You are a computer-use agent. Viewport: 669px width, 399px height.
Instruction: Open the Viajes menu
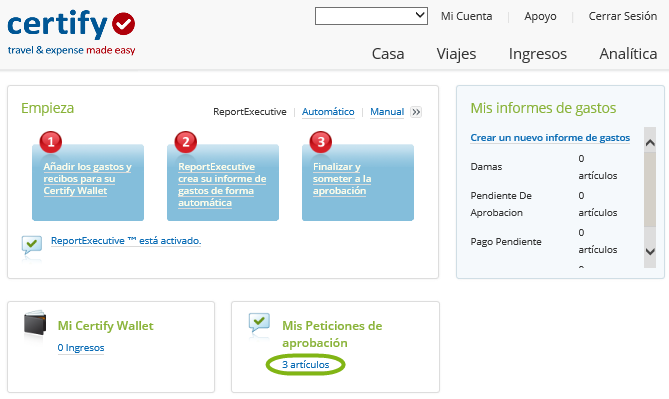pyautogui.click(x=456, y=54)
